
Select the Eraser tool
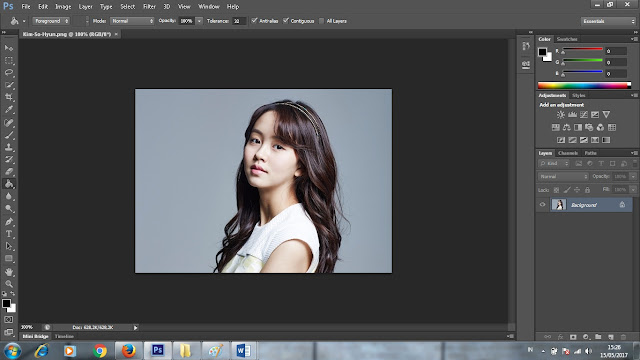[x=9, y=171]
